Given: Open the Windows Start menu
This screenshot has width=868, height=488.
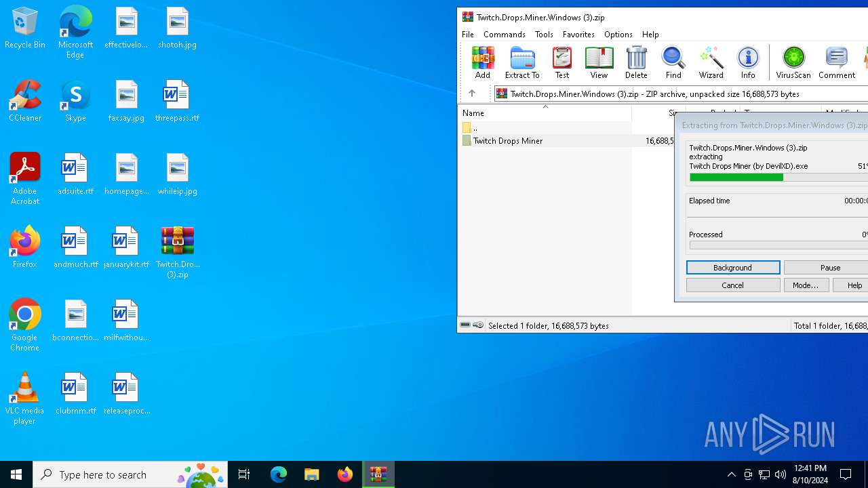Looking at the screenshot, I should tap(16, 474).
